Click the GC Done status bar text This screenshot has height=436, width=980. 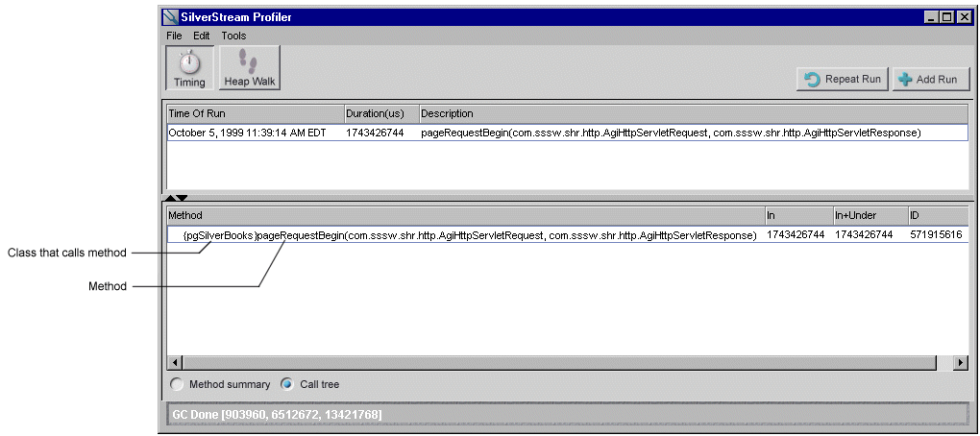[x=277, y=414]
